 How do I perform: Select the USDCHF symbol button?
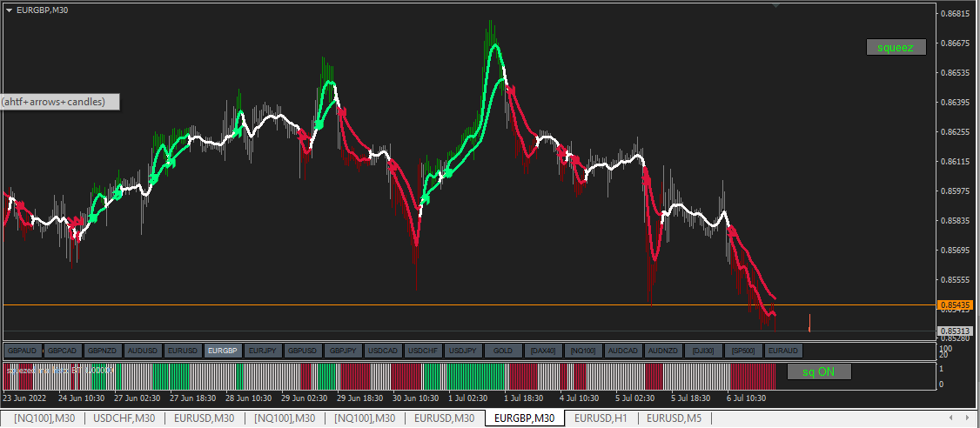(424, 351)
